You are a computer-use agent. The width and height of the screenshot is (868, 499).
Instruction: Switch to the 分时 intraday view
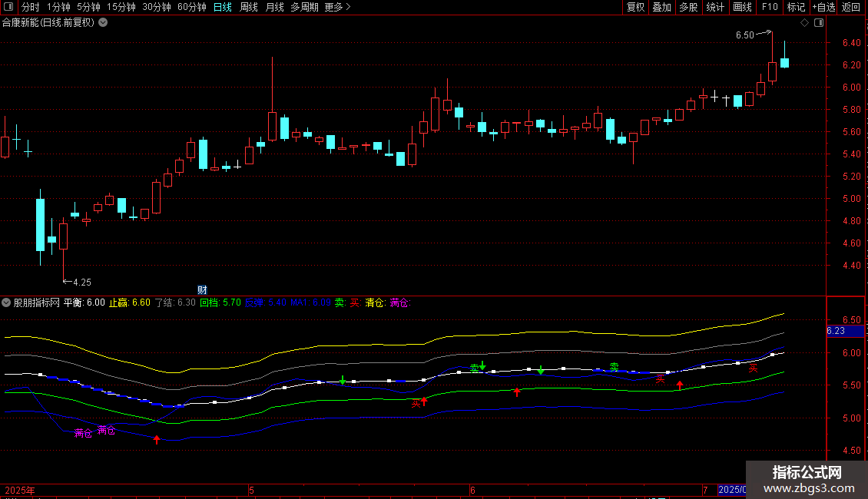pyautogui.click(x=31, y=7)
